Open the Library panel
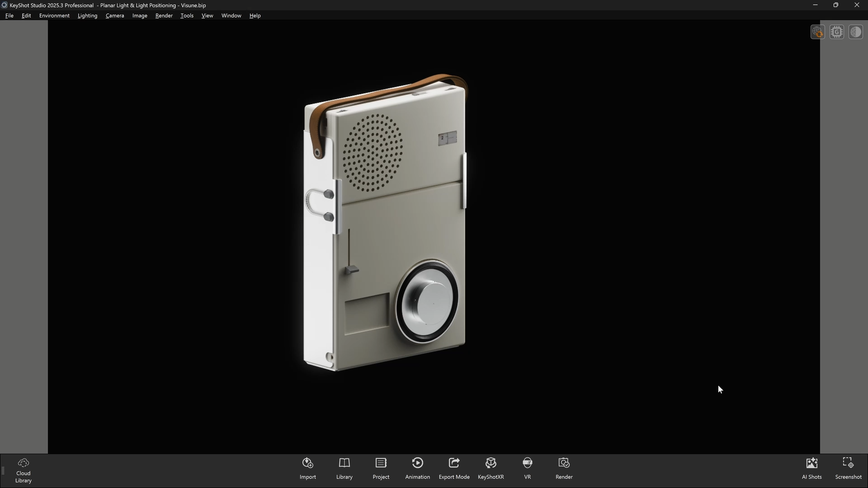Viewport: 868px width, 488px height. [x=344, y=468]
